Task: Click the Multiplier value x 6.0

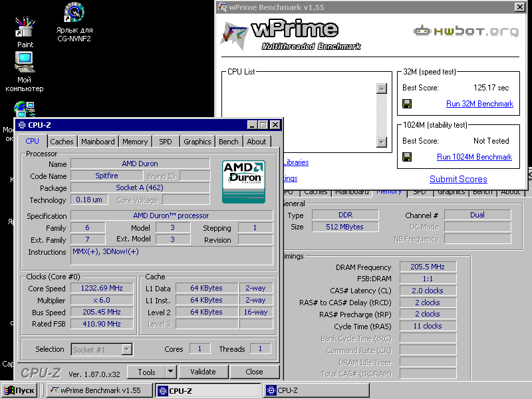Action: [x=102, y=301]
